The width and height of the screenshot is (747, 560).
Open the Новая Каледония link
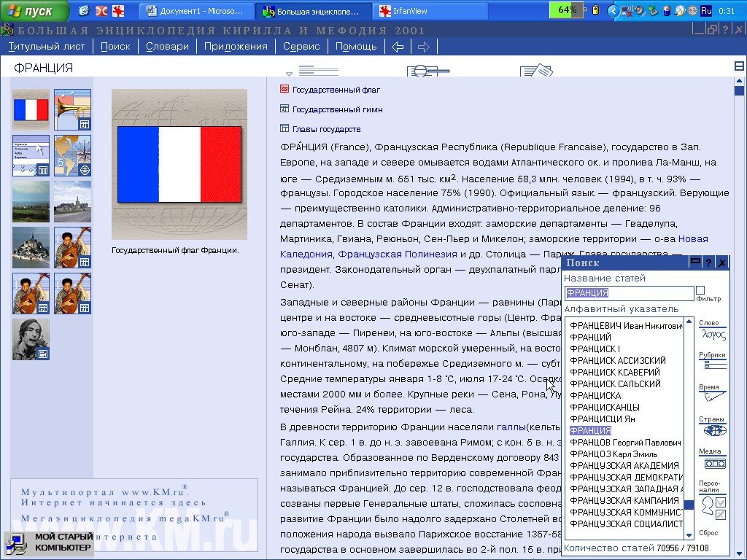[x=692, y=239]
